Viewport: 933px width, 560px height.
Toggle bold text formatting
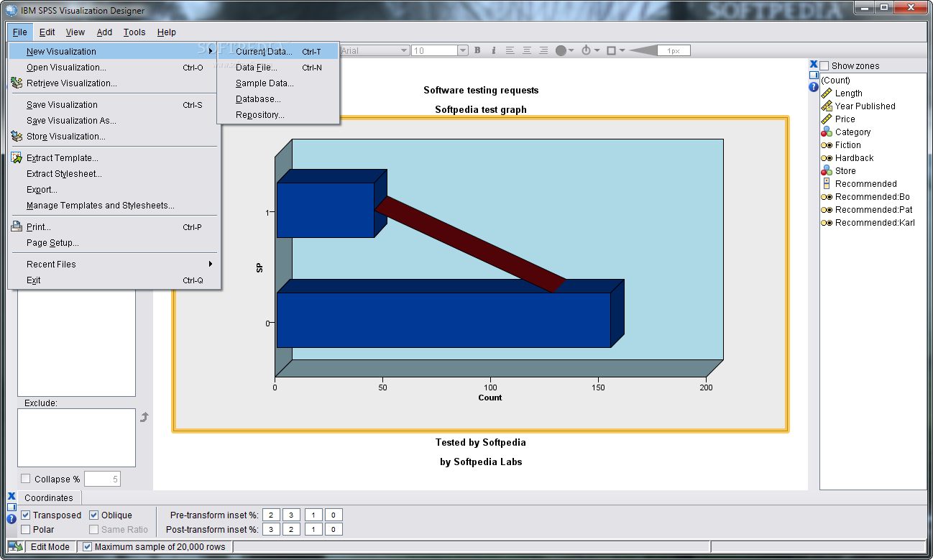(x=477, y=50)
